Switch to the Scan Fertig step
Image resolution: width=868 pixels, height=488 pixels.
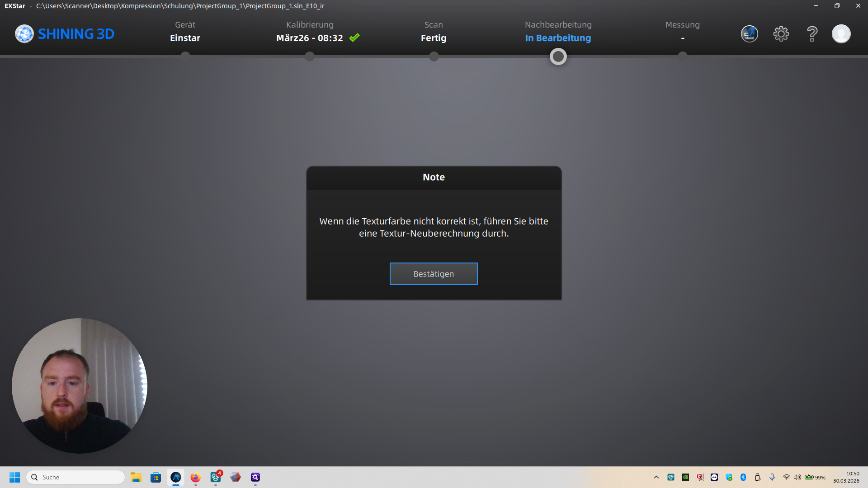[434, 32]
